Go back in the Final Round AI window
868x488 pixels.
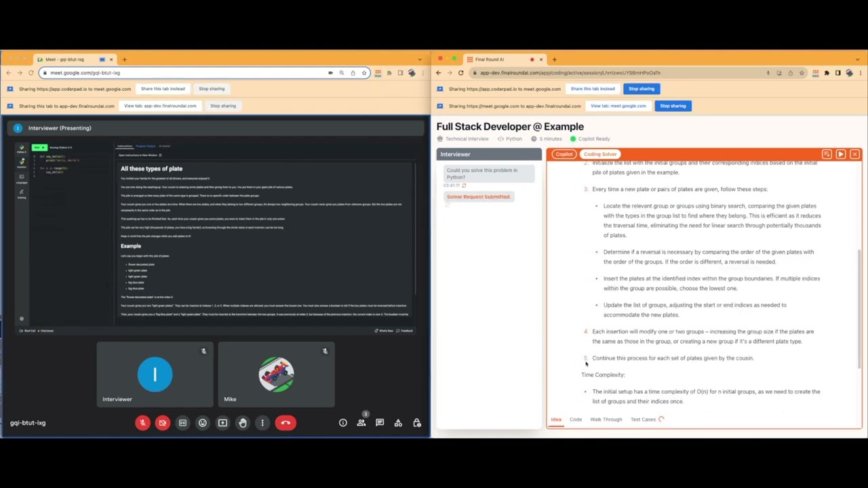pyautogui.click(x=438, y=73)
